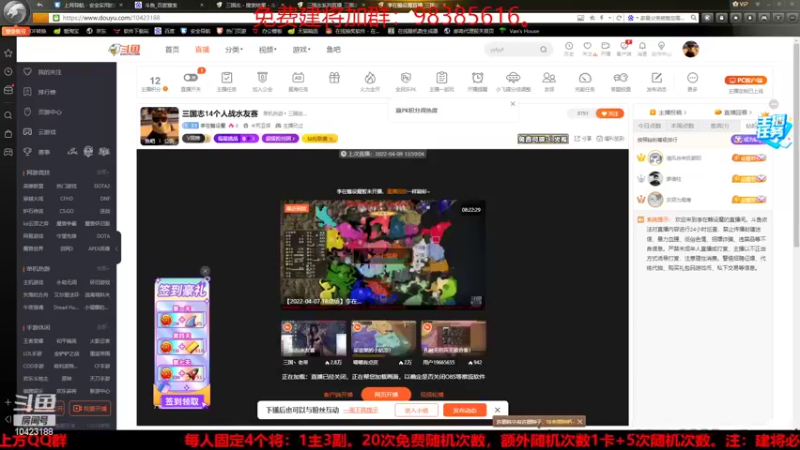This screenshot has height=450, width=800.
Task: Open the three-dots more icon
Action: click(692, 78)
